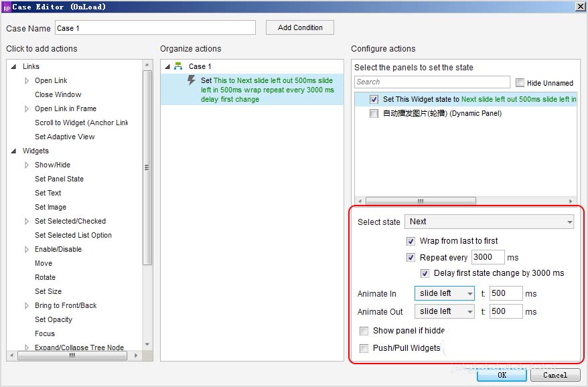Add Scroll to Widget action

click(x=82, y=123)
